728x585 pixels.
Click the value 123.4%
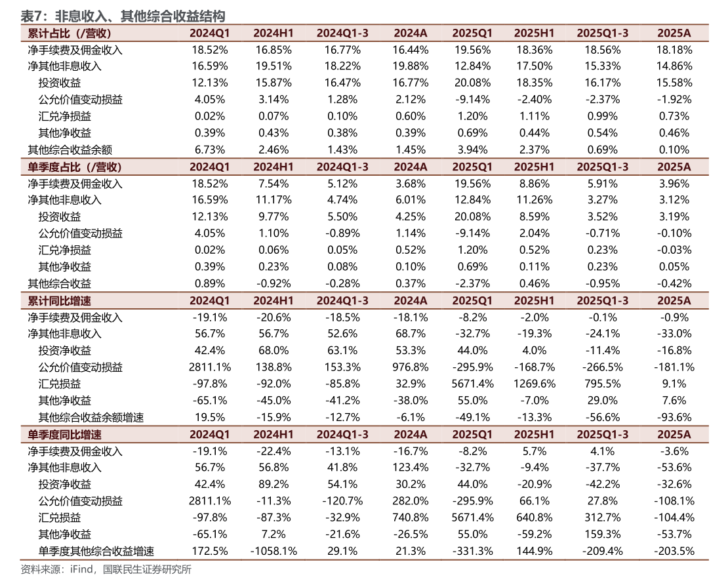click(411, 468)
